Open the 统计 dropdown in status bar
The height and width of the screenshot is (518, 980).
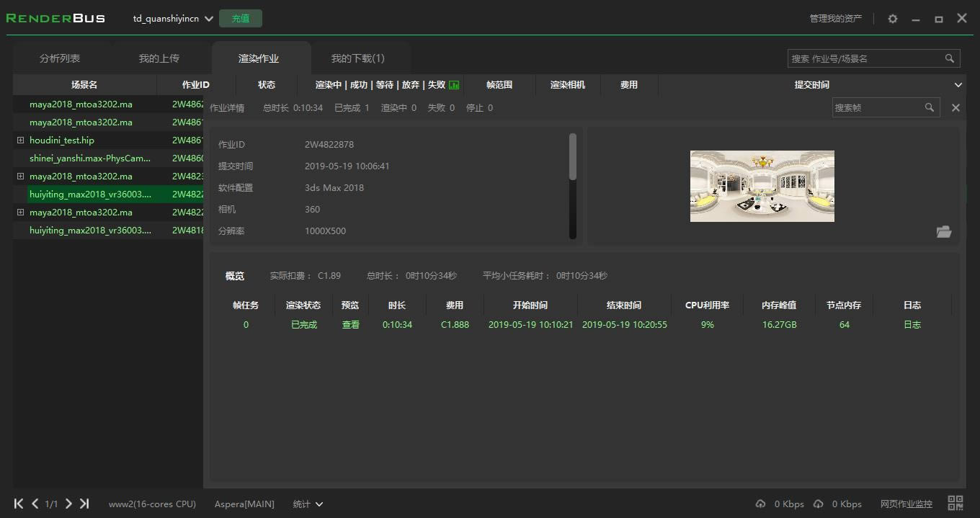(308, 504)
